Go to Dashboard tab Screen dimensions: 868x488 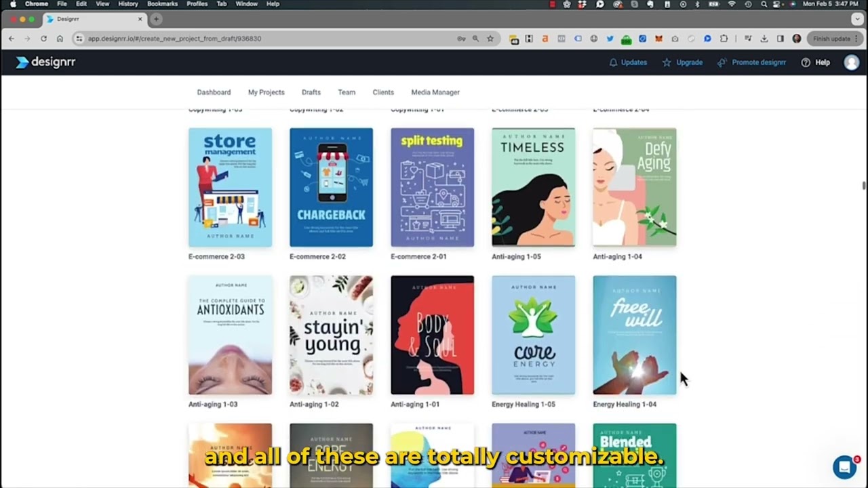click(x=214, y=92)
